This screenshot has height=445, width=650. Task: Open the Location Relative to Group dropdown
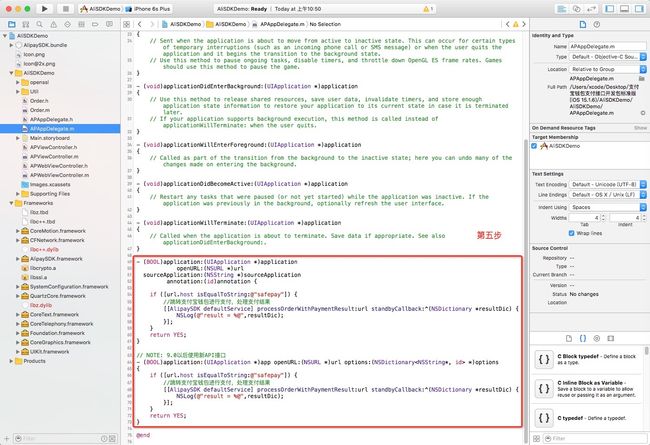click(607, 69)
